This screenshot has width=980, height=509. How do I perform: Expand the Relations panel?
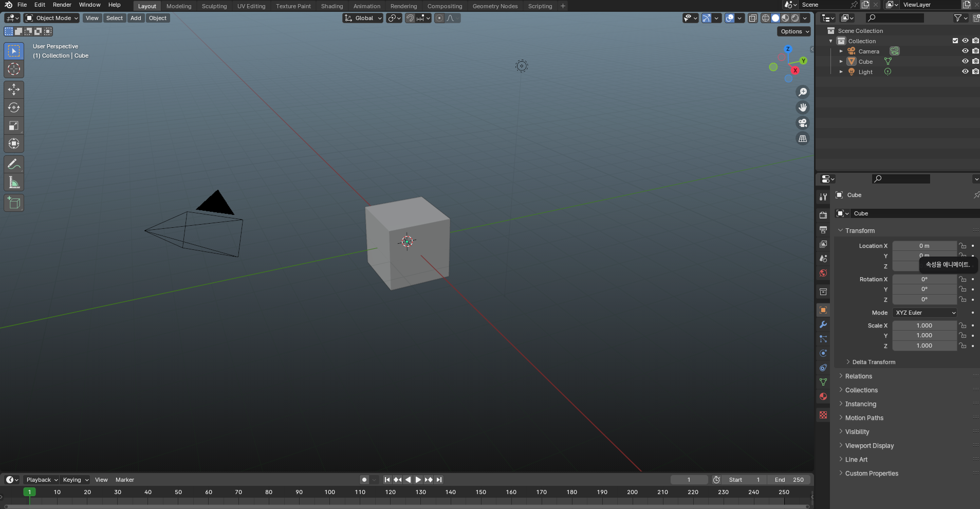click(x=858, y=376)
